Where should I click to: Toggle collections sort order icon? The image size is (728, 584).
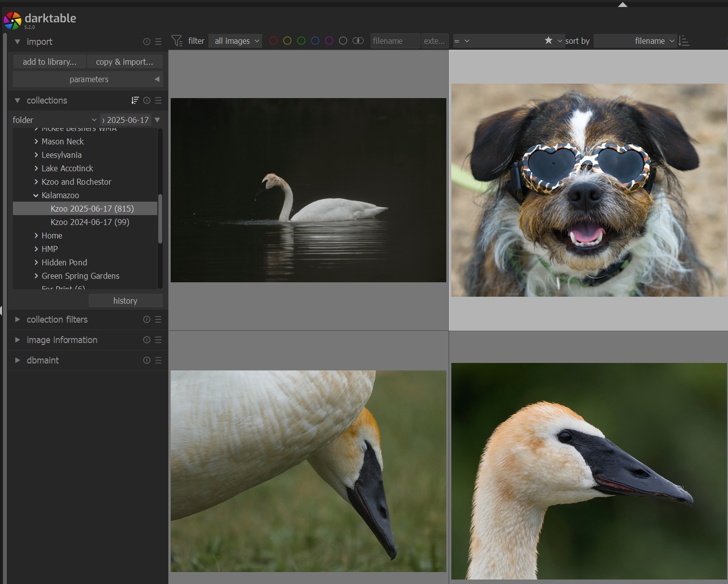click(135, 101)
